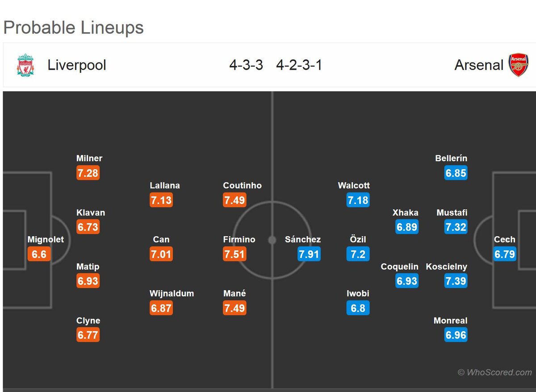Click the 4-2-3-1 formation text

pos(299,65)
